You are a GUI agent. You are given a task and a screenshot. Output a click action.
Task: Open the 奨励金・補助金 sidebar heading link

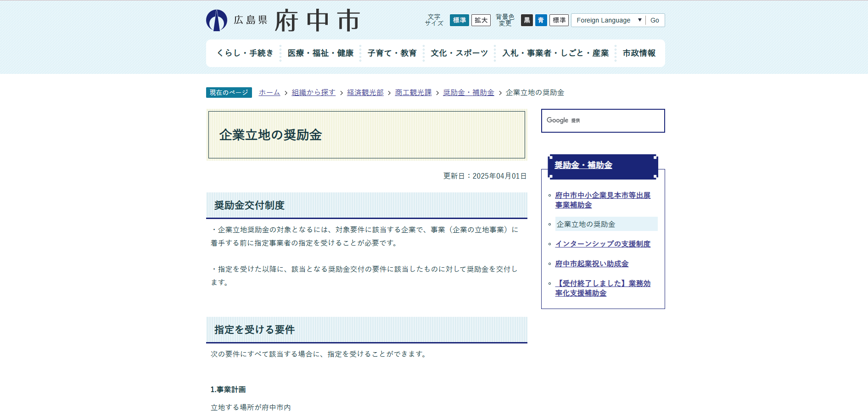[x=583, y=165]
